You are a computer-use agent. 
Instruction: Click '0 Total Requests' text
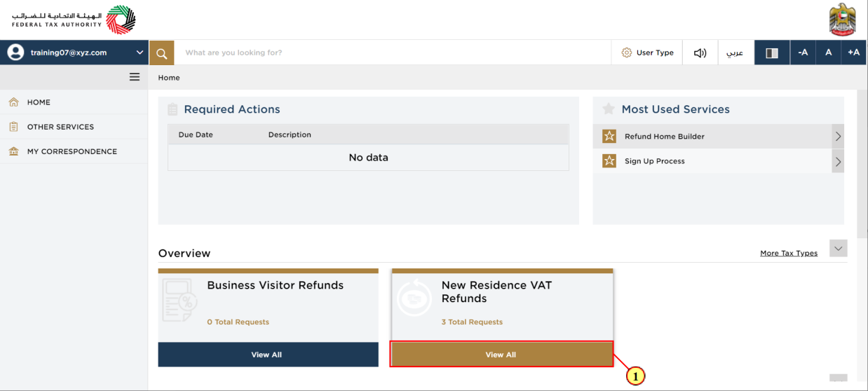[x=238, y=322]
